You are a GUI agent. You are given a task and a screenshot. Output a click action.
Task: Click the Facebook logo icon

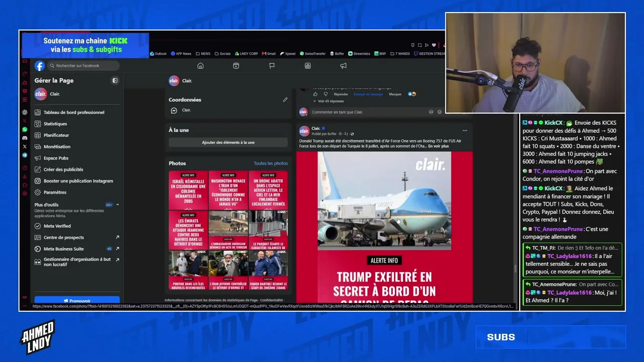40,66
